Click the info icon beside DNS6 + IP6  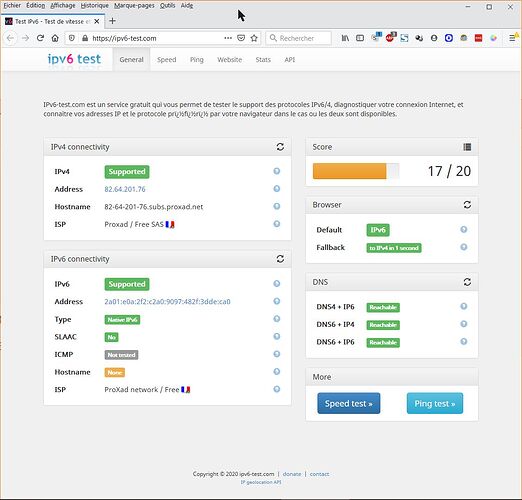464,342
